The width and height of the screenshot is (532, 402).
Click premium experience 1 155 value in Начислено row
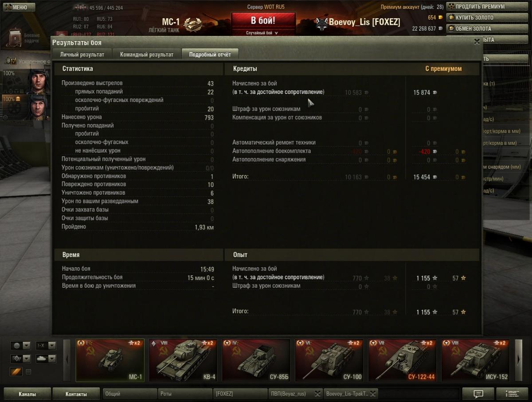(423, 278)
